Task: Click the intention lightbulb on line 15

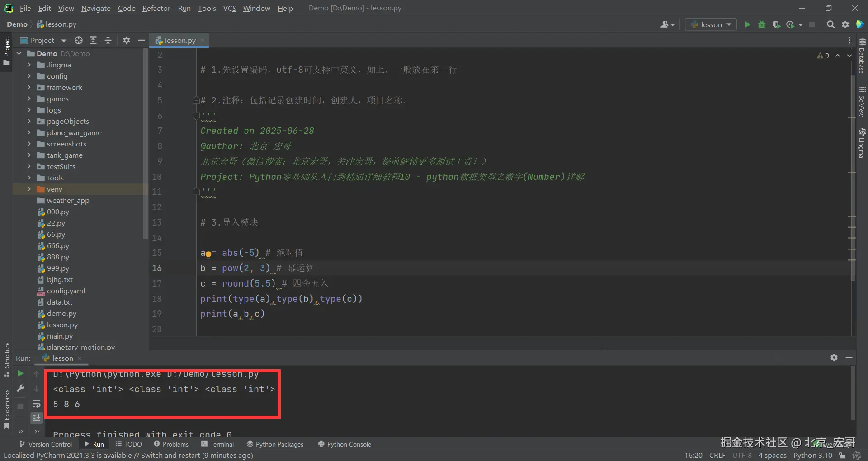Action: [208, 255]
